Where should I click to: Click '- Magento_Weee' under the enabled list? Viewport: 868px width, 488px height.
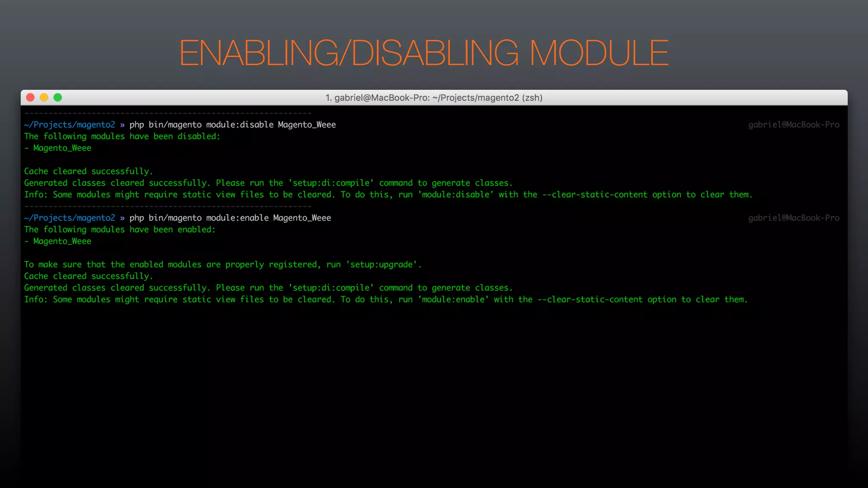[x=58, y=241]
